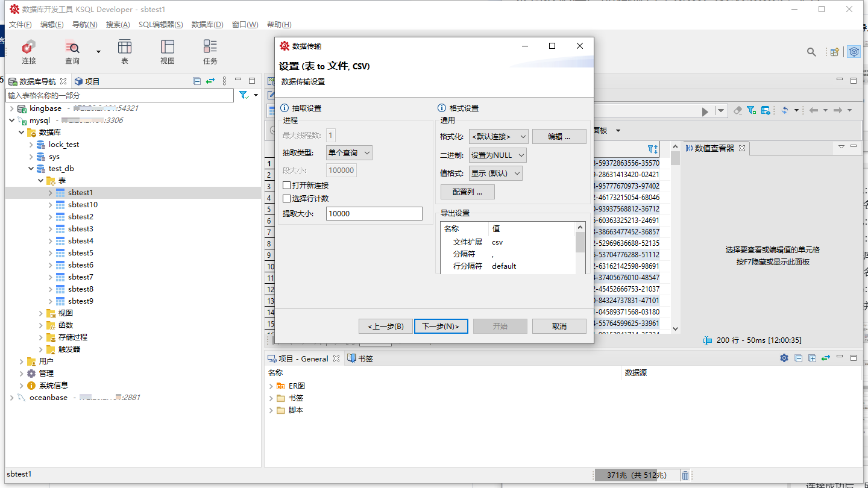The width and height of the screenshot is (868, 488).
Task: Expand the kingbase connection node
Action: (13, 108)
